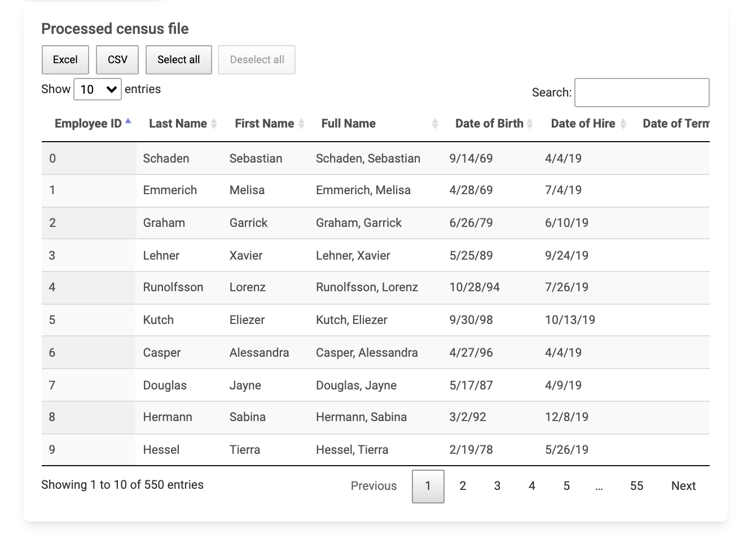The width and height of the screenshot is (756, 552).
Task: Click the Deselect all button
Action: (257, 60)
